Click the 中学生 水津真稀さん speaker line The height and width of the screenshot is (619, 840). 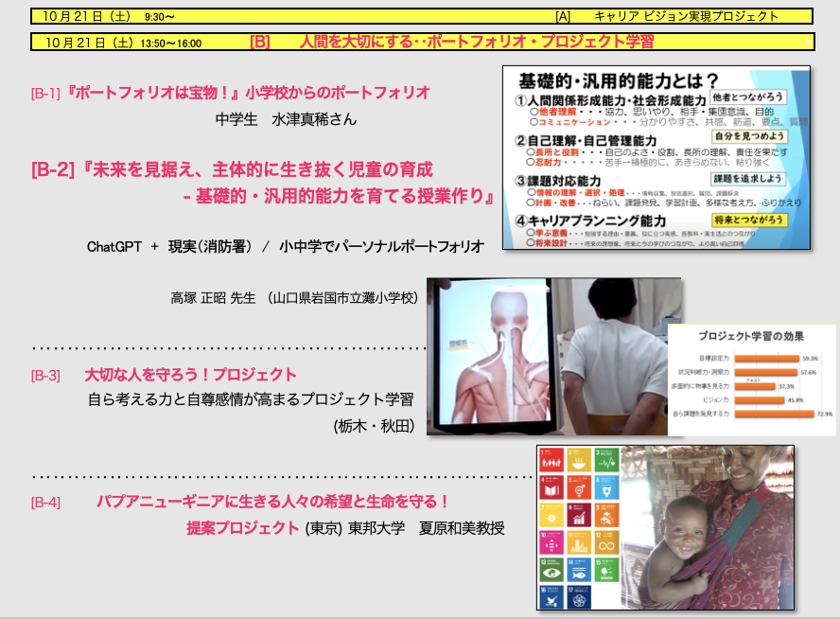click(x=286, y=119)
